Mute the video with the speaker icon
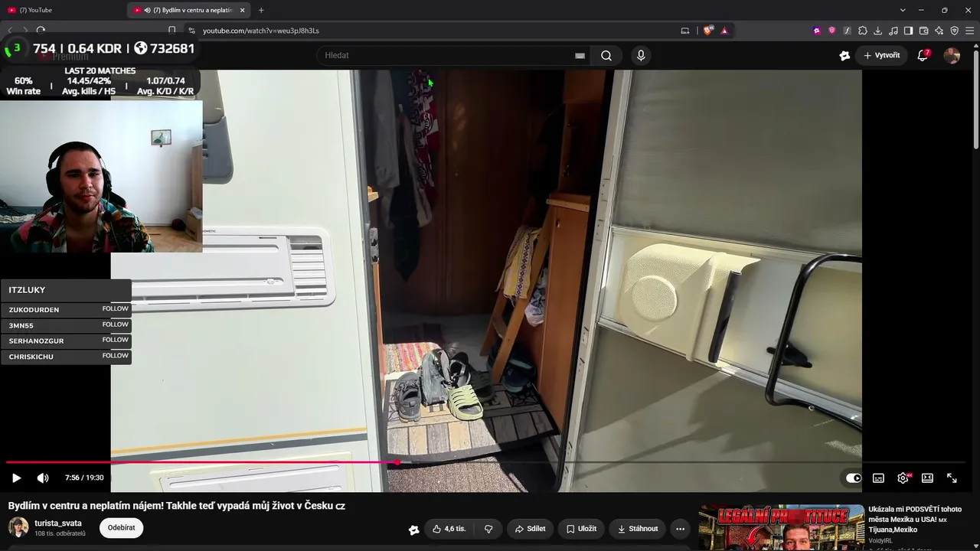This screenshot has height=551, width=980. coord(43,478)
